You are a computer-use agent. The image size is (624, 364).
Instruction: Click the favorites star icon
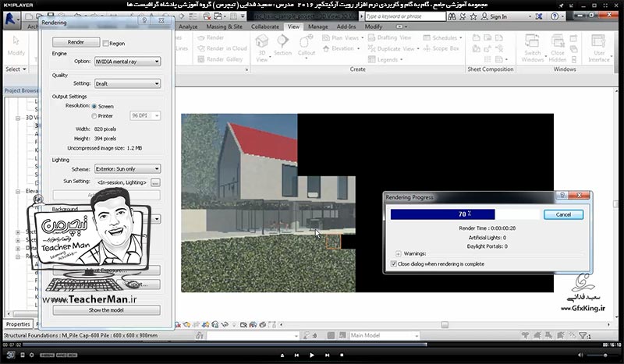point(473,16)
